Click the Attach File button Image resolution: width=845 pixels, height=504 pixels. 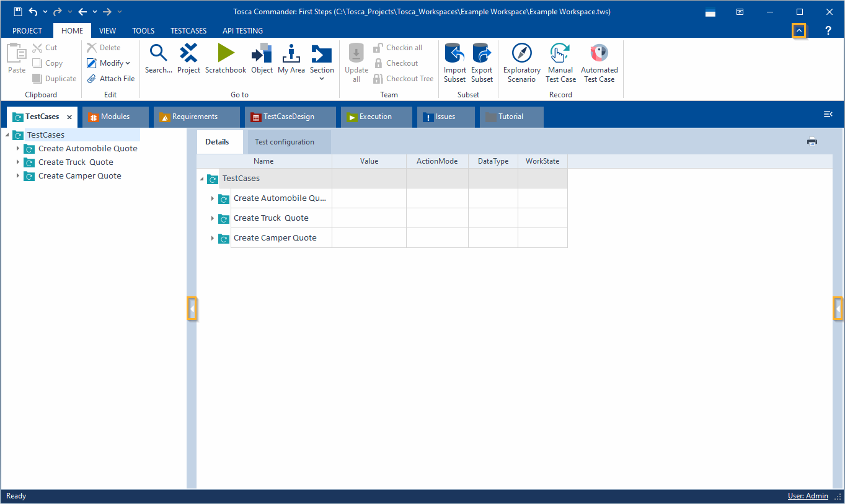(110, 79)
